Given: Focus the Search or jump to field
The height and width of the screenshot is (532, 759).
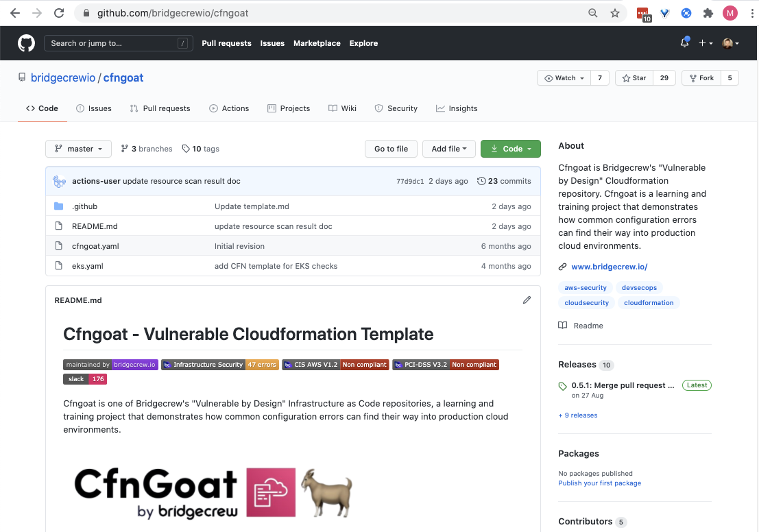Looking at the screenshot, I should [118, 43].
